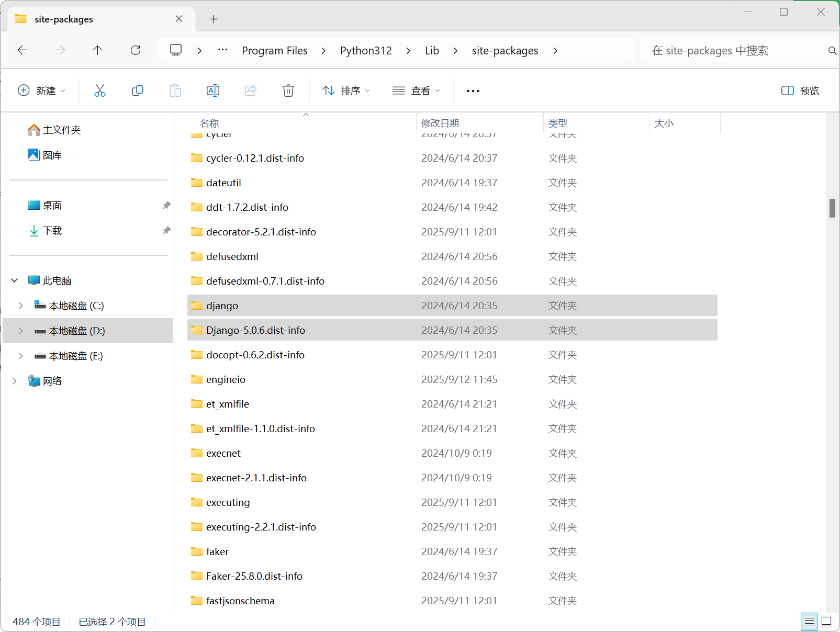
Task: Sort by 修改日期 column header
Action: click(440, 123)
